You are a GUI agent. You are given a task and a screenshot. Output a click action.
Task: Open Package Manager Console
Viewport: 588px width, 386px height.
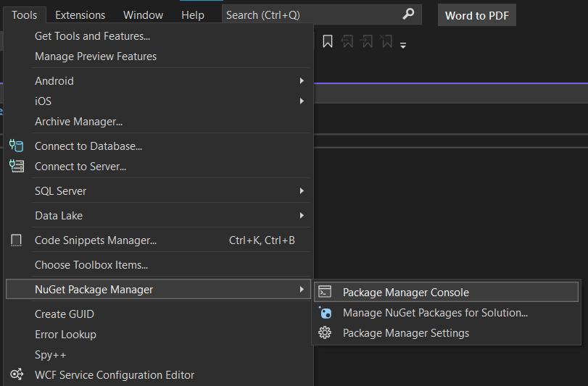point(446,292)
